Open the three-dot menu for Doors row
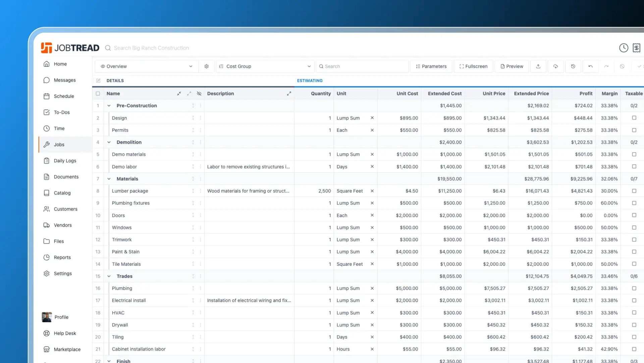 tap(201, 215)
